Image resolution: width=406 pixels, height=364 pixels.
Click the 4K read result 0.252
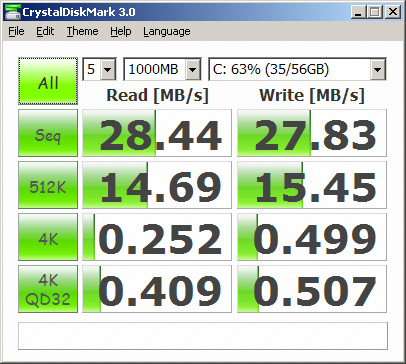coord(157,237)
